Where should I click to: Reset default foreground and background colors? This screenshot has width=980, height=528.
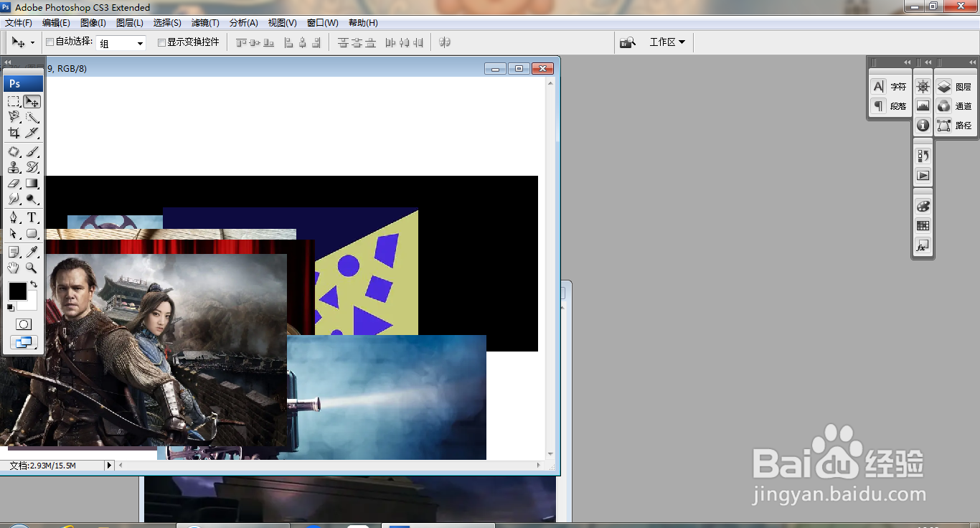coord(11,308)
